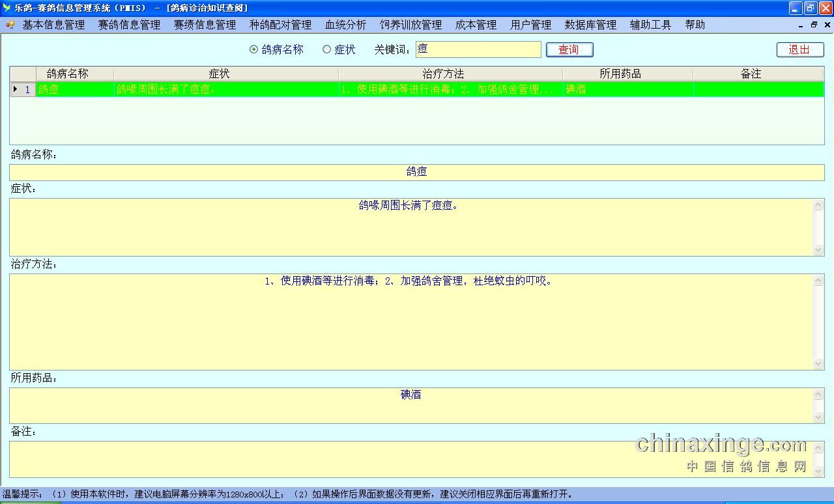This screenshot has width=834, height=504.
Task: Click the 退出 button
Action: (x=800, y=49)
